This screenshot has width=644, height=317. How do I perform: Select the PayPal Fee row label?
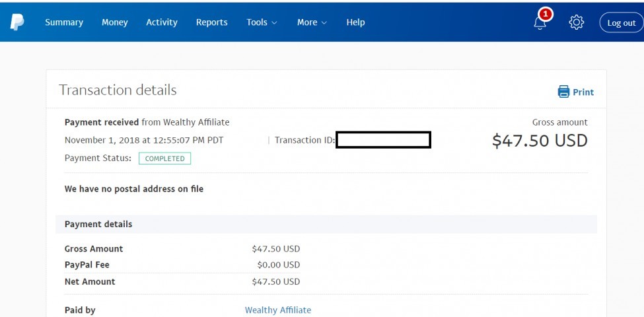[x=87, y=265]
